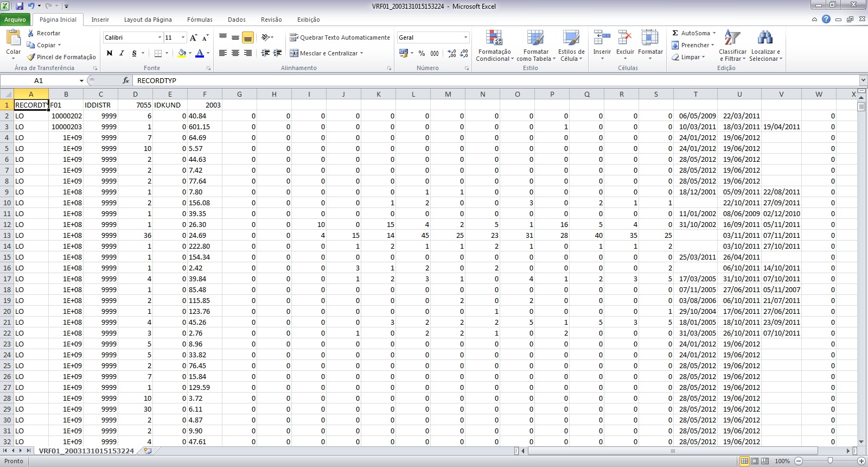868x467 pixels.
Task: Decrease decimal places icon
Action: 464,53
